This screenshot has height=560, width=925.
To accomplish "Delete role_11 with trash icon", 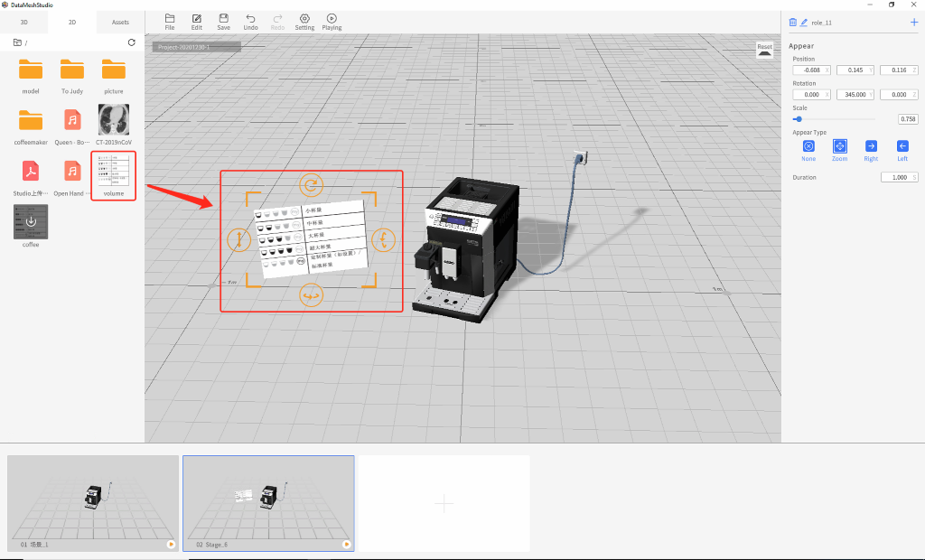I will click(792, 23).
